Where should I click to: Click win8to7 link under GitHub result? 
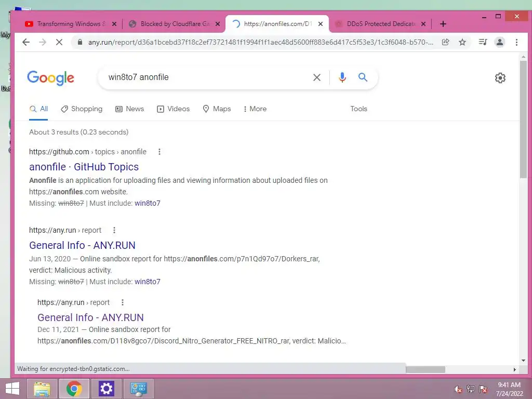[147, 203]
